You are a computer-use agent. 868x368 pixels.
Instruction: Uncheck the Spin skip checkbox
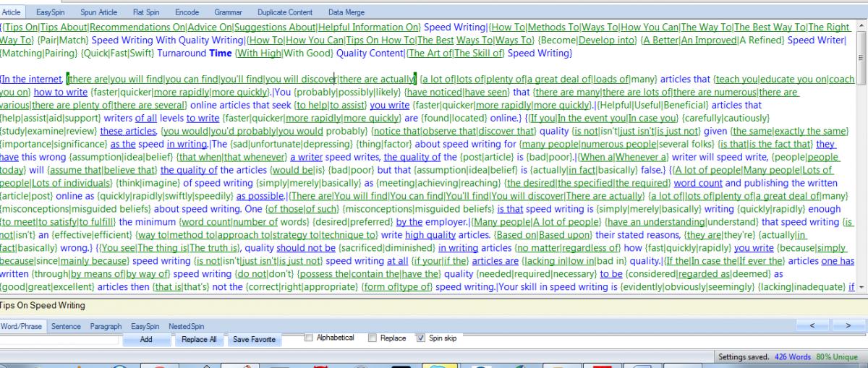(x=422, y=338)
